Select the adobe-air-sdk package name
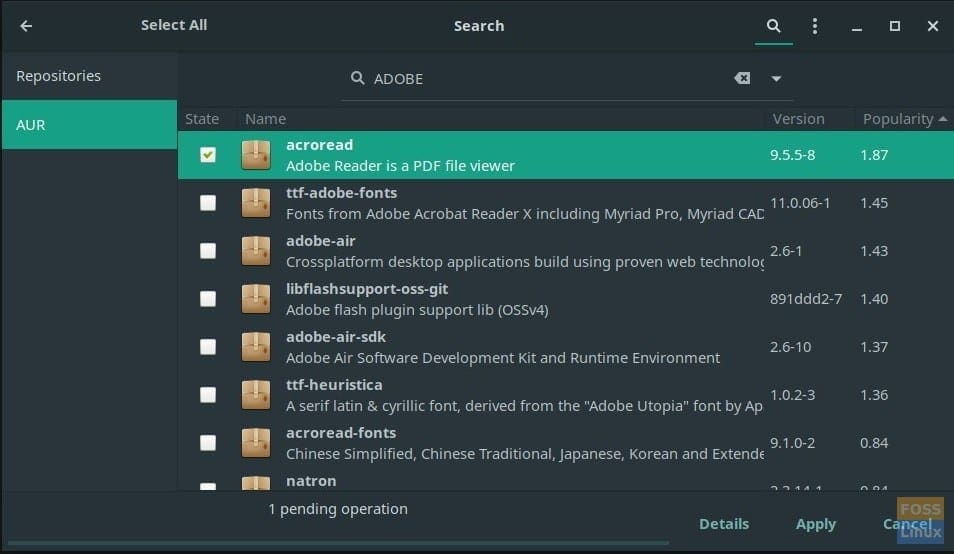 click(x=336, y=337)
